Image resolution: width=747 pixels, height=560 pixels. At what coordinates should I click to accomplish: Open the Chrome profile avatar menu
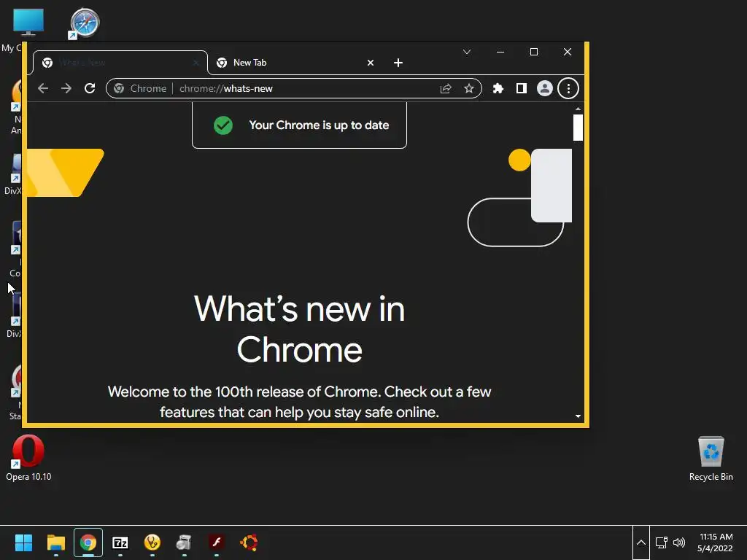pyautogui.click(x=544, y=88)
